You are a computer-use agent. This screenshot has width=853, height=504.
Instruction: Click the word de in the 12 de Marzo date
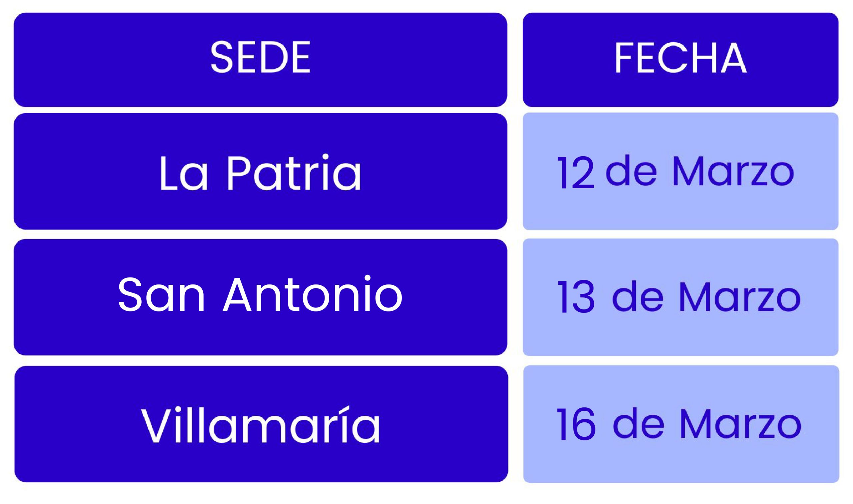tap(631, 171)
